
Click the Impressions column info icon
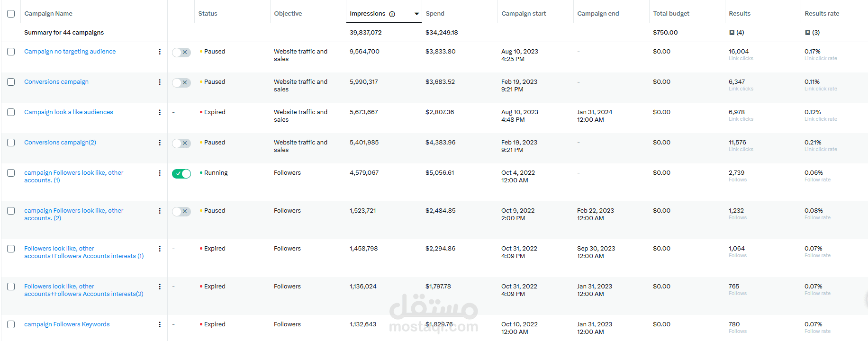[392, 14]
